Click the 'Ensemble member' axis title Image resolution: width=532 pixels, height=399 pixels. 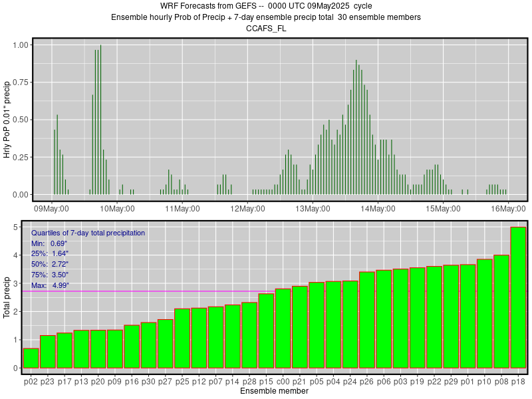(x=274, y=391)
